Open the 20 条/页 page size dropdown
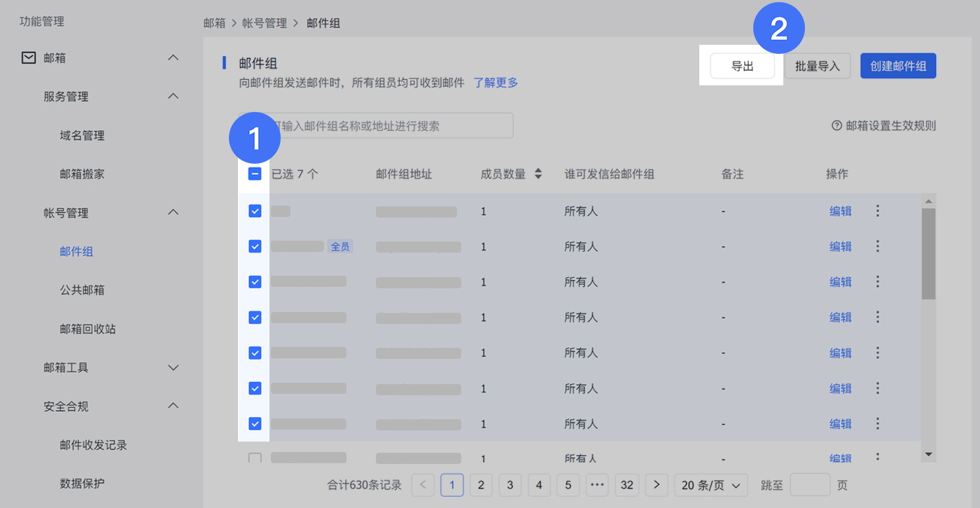The width and height of the screenshot is (980, 508). click(x=710, y=485)
